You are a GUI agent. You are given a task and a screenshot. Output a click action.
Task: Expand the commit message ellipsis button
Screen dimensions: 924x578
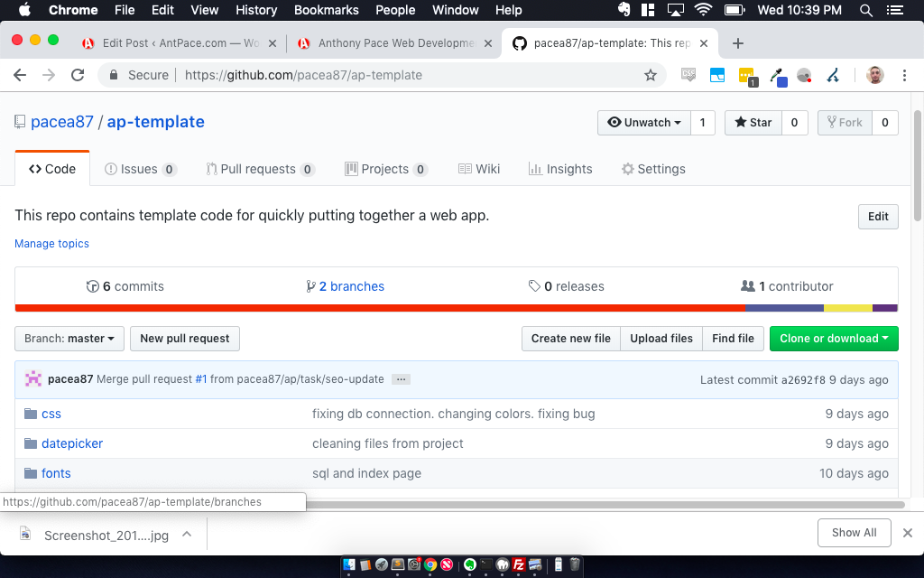pos(401,379)
